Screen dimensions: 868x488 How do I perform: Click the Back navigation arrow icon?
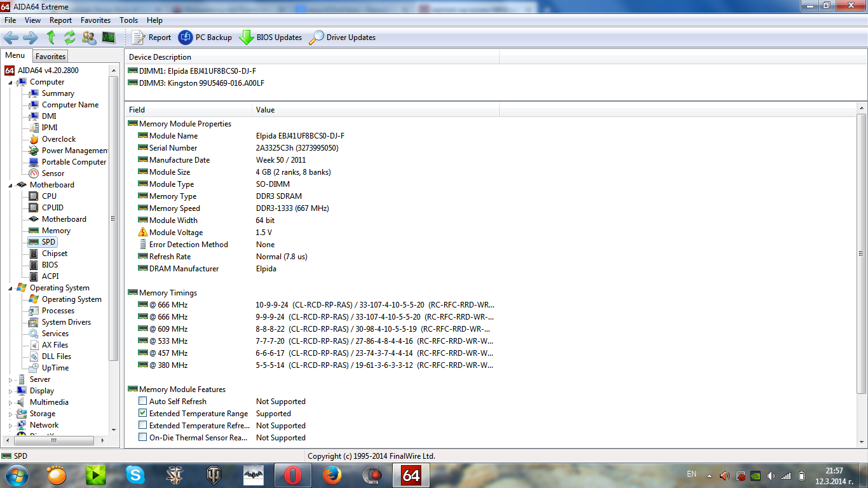(x=11, y=37)
